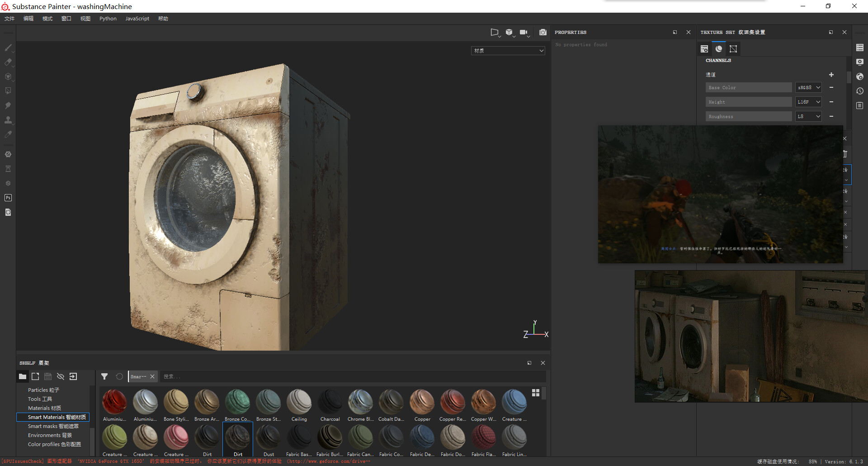Open the JavaScript menu
Screen dimensions: 868x466
137,19
